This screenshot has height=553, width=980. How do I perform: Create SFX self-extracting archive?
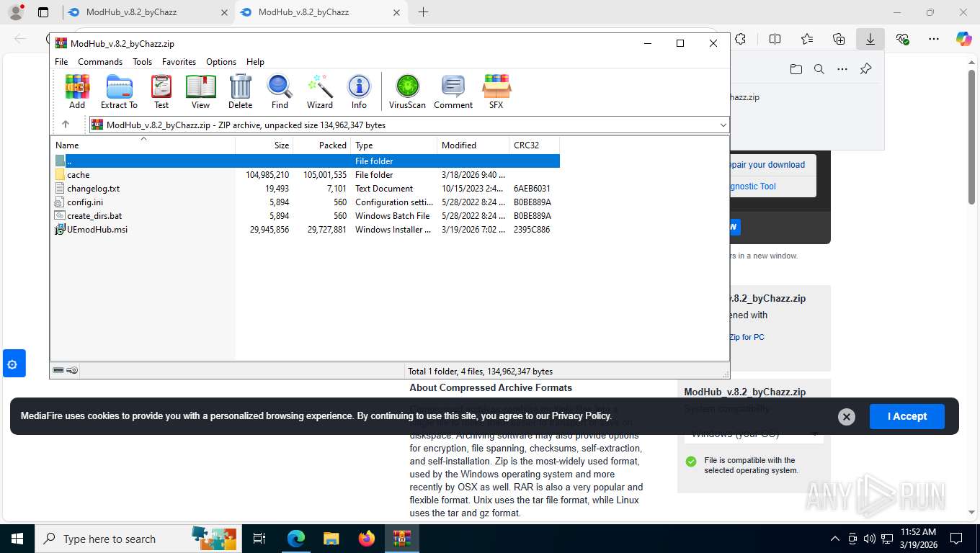(x=496, y=91)
